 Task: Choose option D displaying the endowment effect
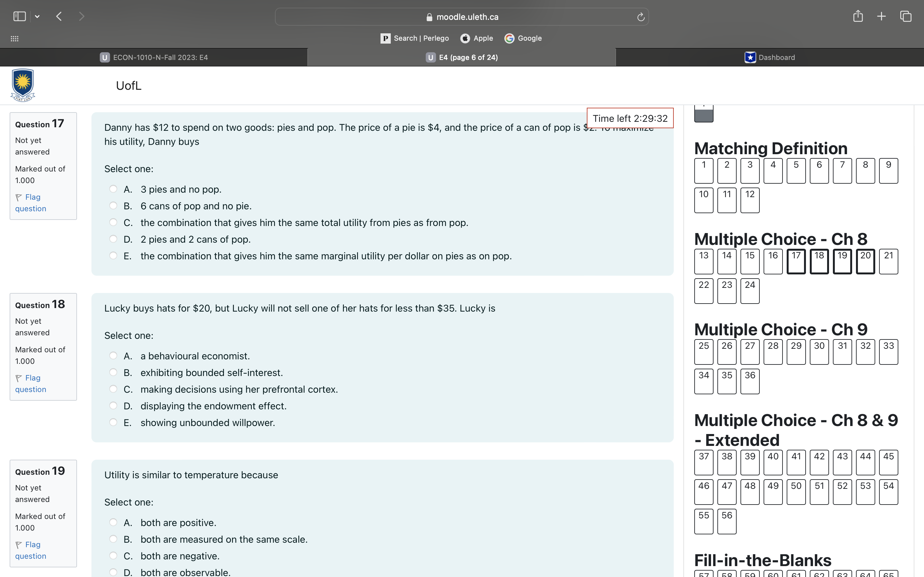(x=113, y=406)
